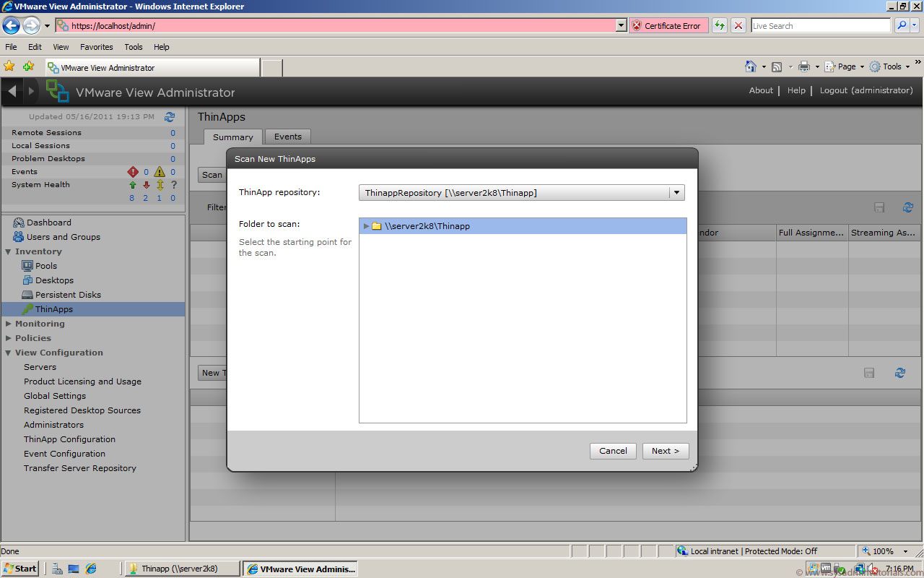The image size is (924, 578).
Task: Expand the Policies section
Action: [x=8, y=338]
